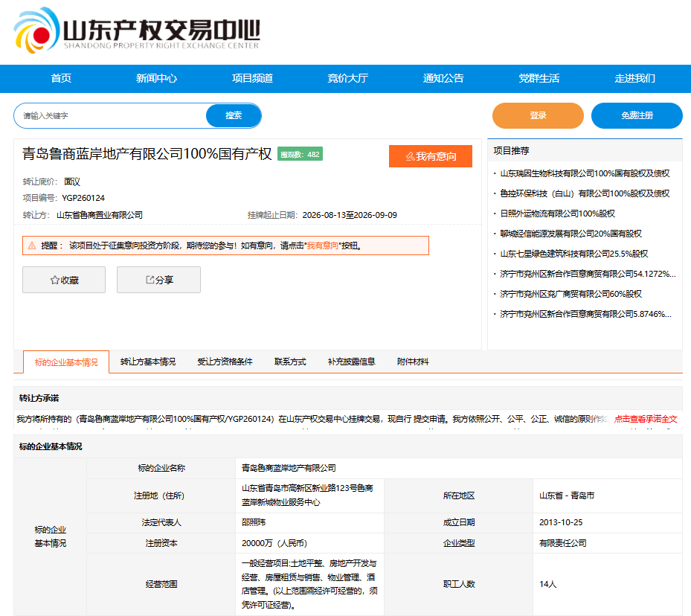Click the 经营范围 business scope description
This screenshot has width=691, height=616.
[309, 584]
